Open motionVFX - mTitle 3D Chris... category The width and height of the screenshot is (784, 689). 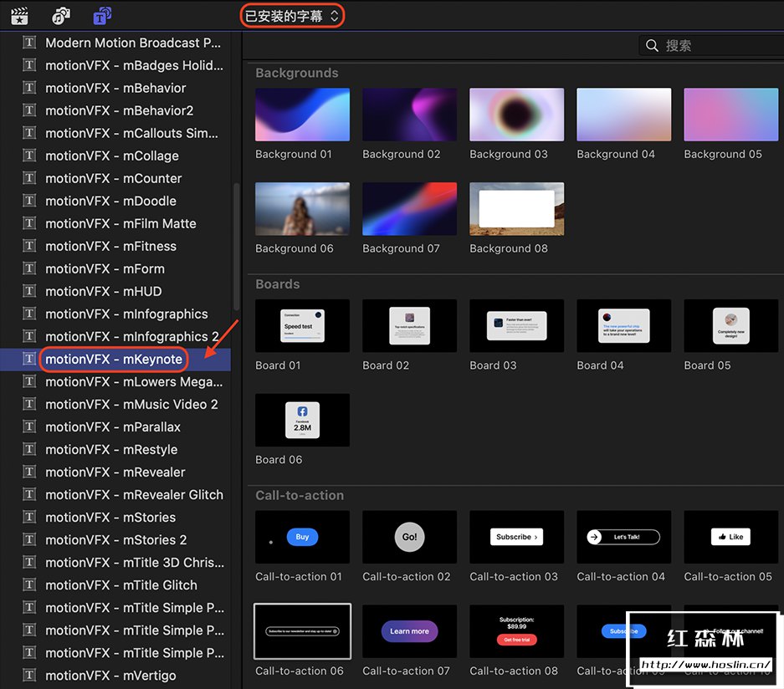tap(115, 563)
